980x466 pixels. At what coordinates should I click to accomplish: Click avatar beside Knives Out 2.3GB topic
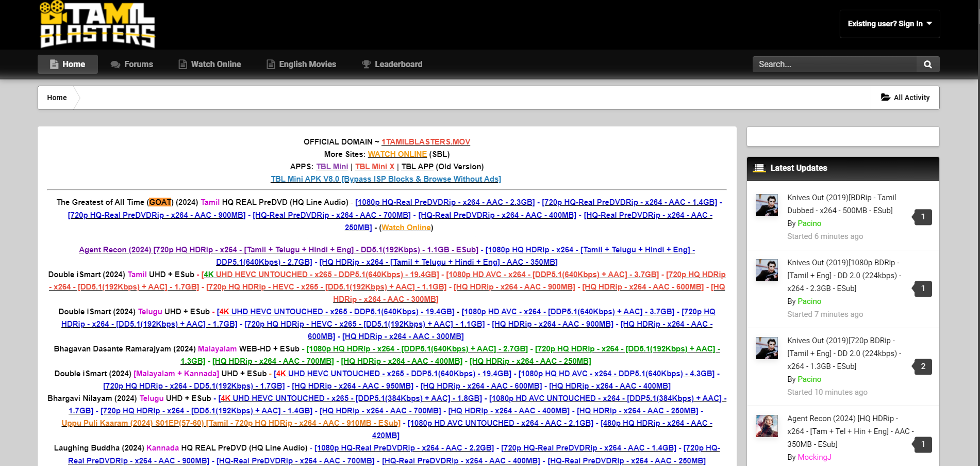point(767,270)
